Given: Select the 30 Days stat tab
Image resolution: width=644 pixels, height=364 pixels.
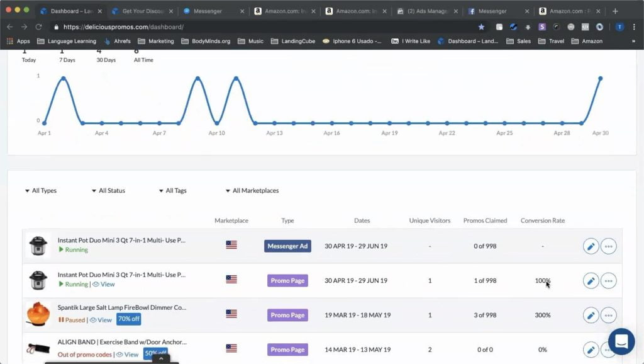Looking at the screenshot, I should tap(106, 55).
